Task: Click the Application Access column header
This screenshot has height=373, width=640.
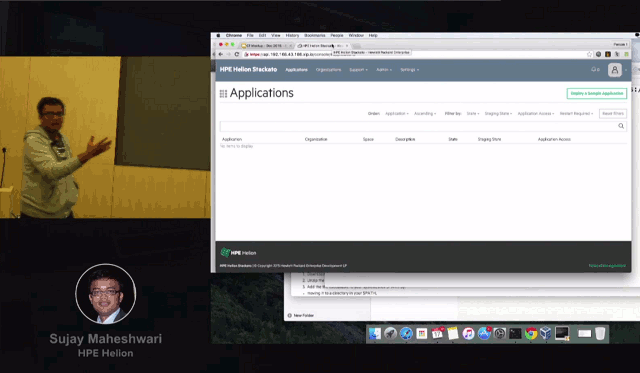Action: (554, 139)
